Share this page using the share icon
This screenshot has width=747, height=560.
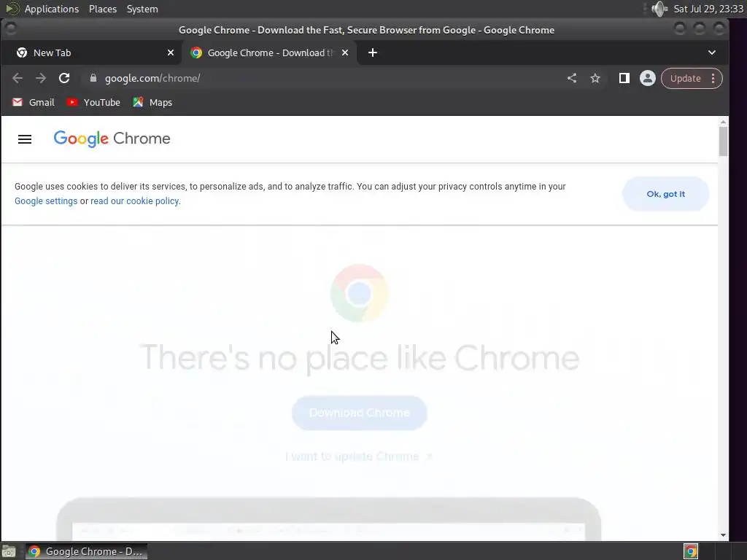click(572, 78)
